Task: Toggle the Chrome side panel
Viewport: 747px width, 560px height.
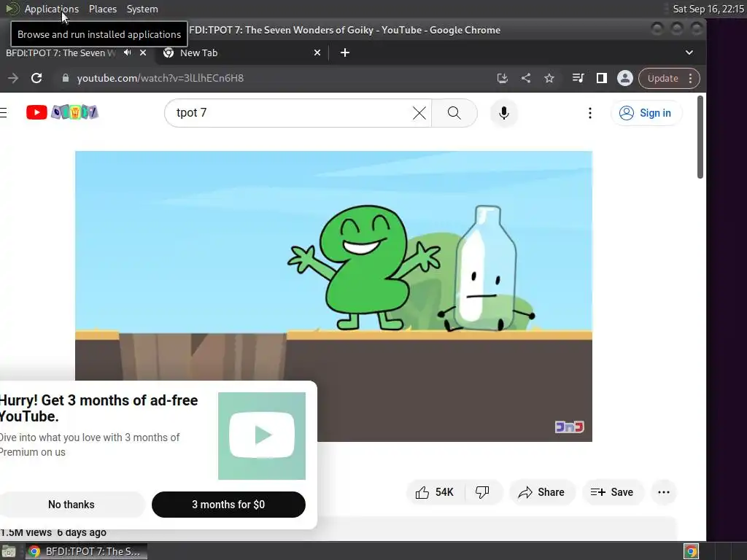Action: coord(602,78)
